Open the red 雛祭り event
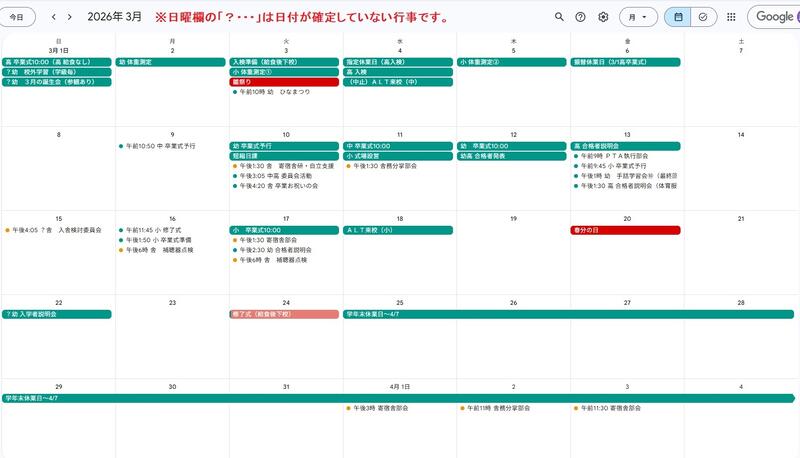 (x=284, y=82)
